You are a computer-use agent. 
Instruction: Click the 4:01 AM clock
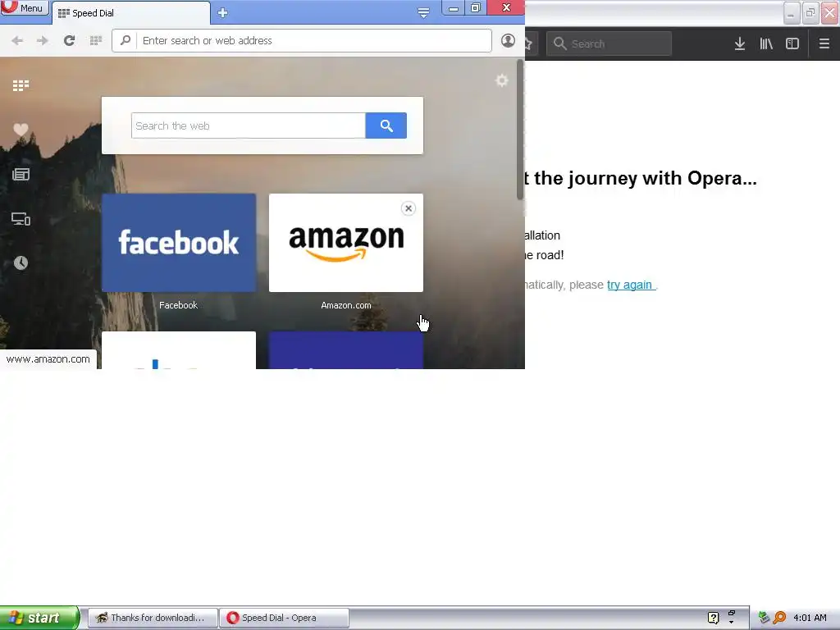tap(810, 618)
